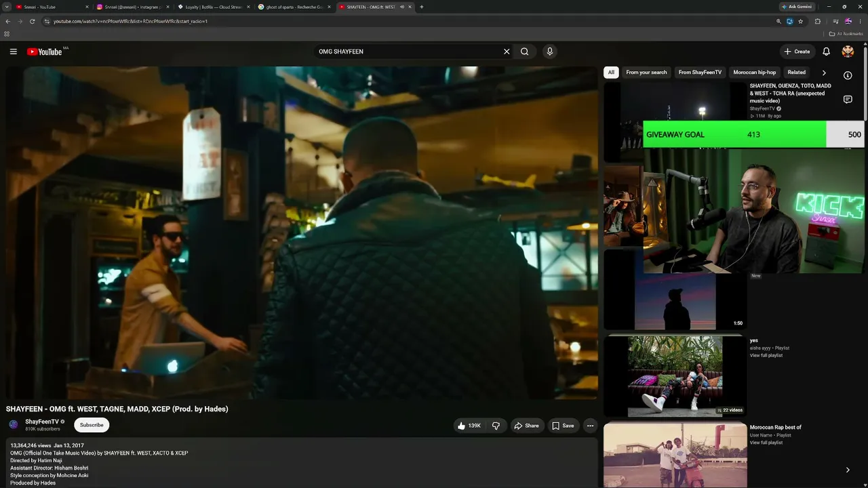The width and height of the screenshot is (868, 488).
Task: Open the media controls icon in toolbar
Action: point(835,21)
